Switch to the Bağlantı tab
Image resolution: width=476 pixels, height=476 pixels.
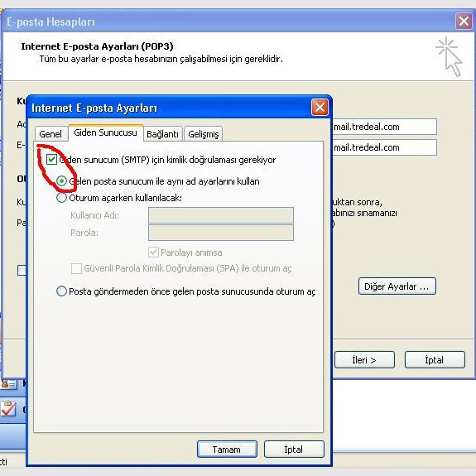[162, 134]
